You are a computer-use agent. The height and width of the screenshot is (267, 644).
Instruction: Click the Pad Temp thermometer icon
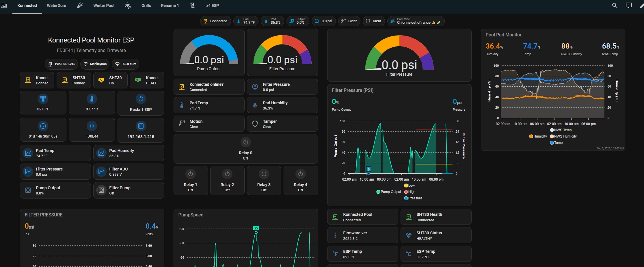(182, 105)
